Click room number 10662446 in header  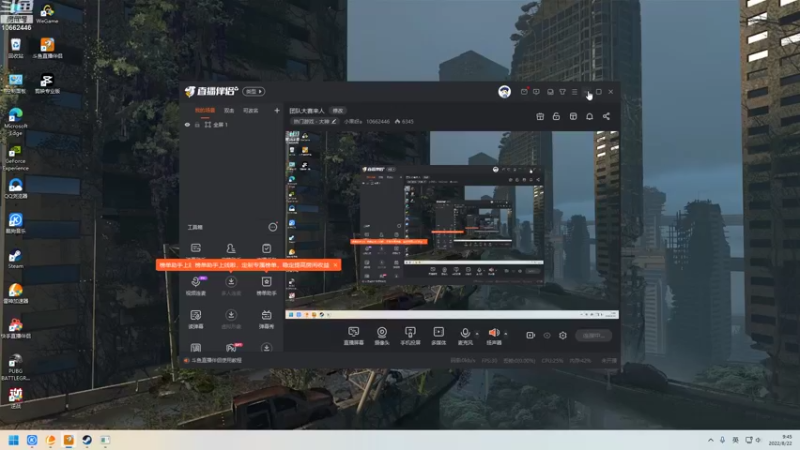(x=378, y=121)
